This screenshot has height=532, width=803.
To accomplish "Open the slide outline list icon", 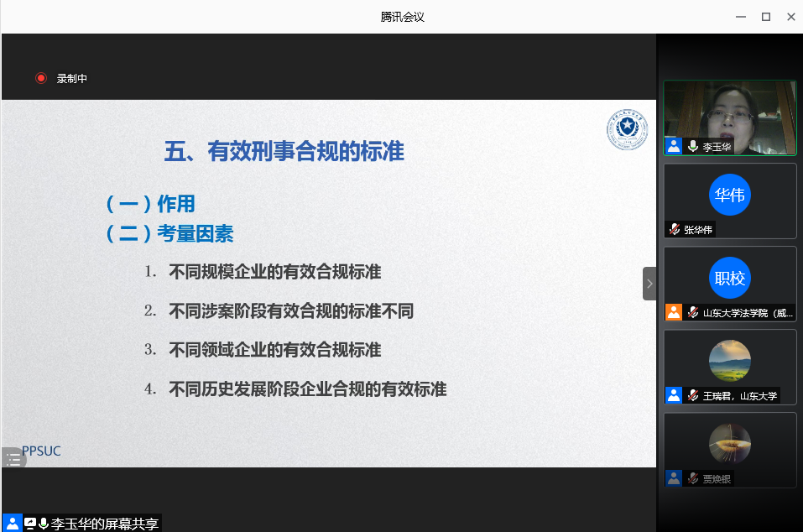I will click(13, 458).
